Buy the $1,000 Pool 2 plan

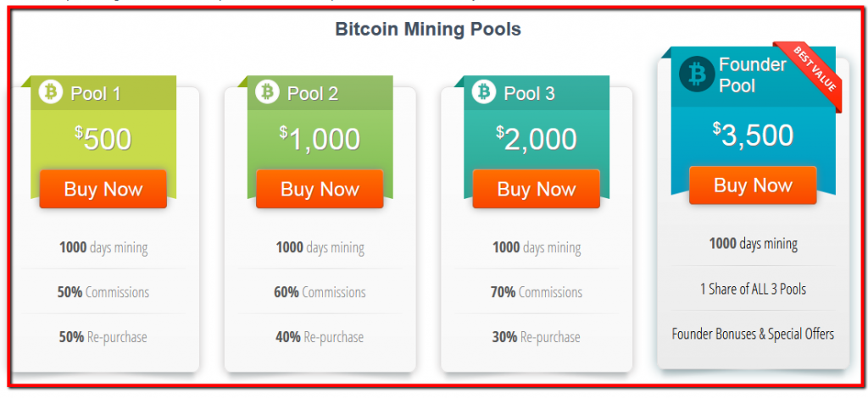[x=320, y=189]
